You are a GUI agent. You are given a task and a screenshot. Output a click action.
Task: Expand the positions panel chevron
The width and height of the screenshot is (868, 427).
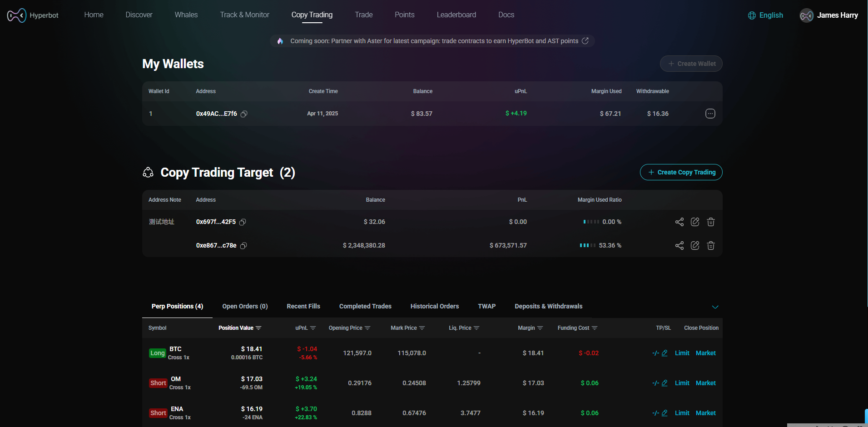[x=715, y=307]
